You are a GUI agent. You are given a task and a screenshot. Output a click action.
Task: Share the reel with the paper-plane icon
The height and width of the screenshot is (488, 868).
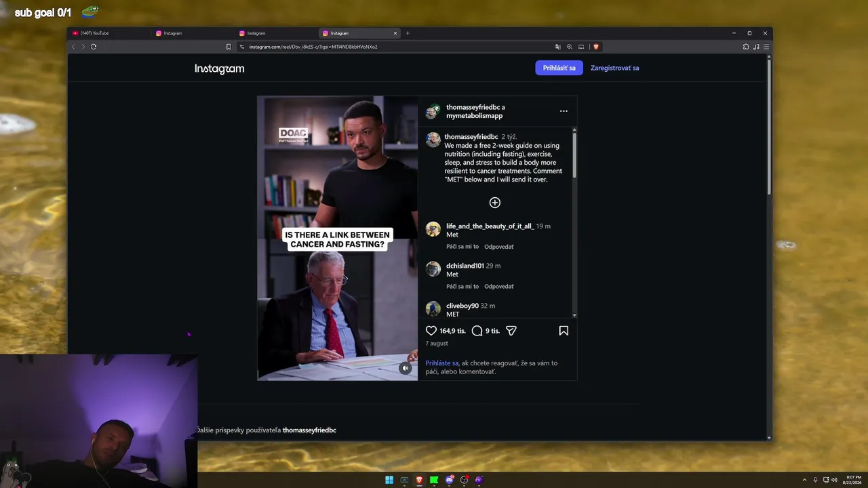511,331
